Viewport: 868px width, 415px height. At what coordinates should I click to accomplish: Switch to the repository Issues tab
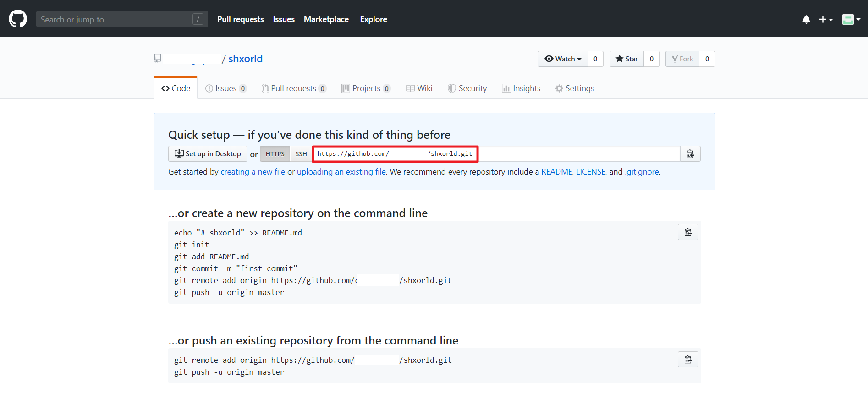(x=226, y=88)
